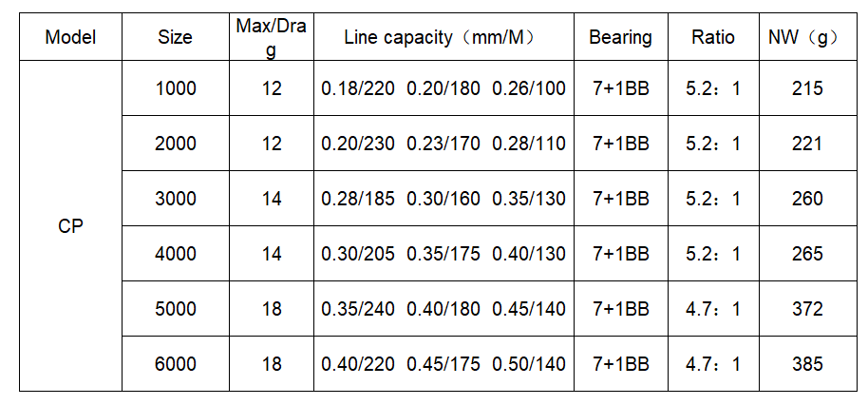The height and width of the screenshot is (405, 868).
Task: Select line capacity starting with 0.35/240
Action: coord(443,309)
